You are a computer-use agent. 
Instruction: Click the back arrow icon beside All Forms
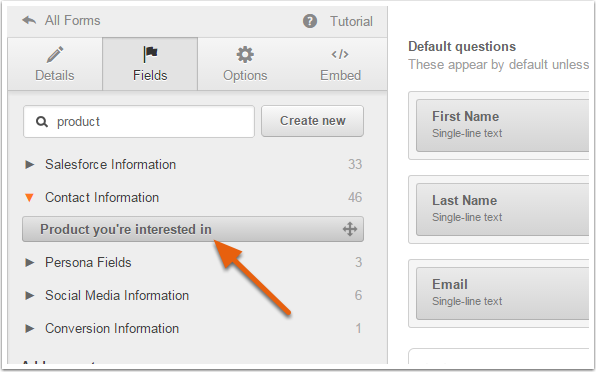[x=29, y=20]
